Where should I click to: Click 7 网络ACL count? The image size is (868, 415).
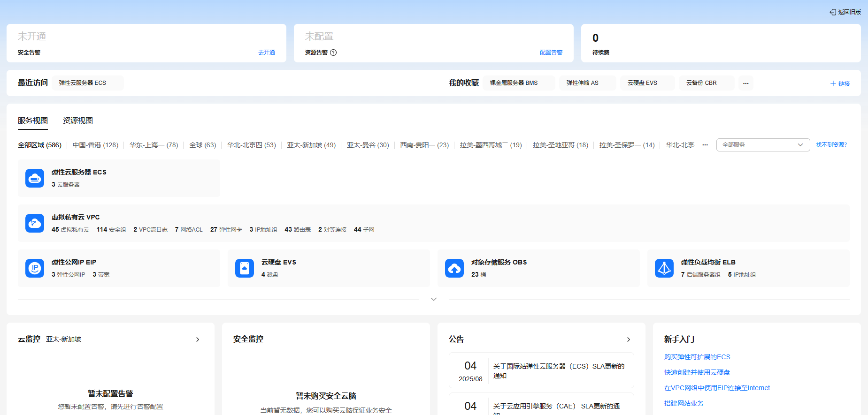tap(189, 229)
